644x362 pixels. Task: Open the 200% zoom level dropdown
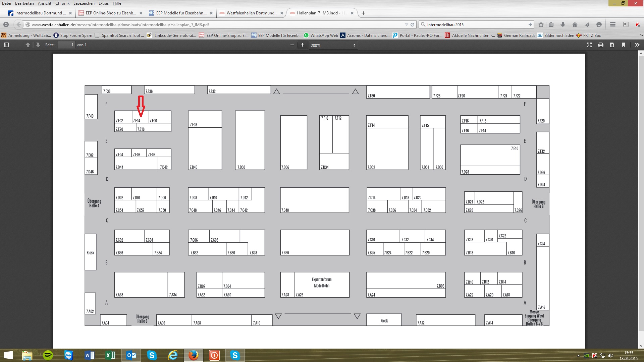click(x=333, y=45)
